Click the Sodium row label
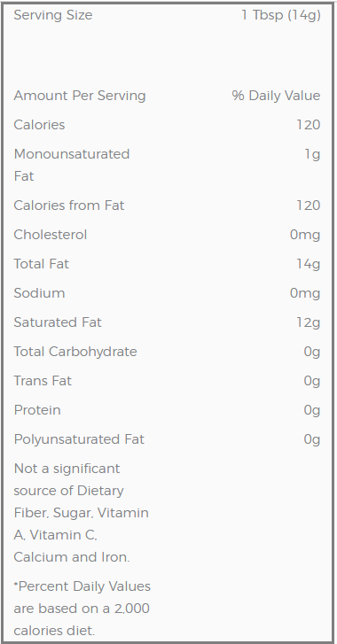The width and height of the screenshot is (337, 644). (x=39, y=293)
